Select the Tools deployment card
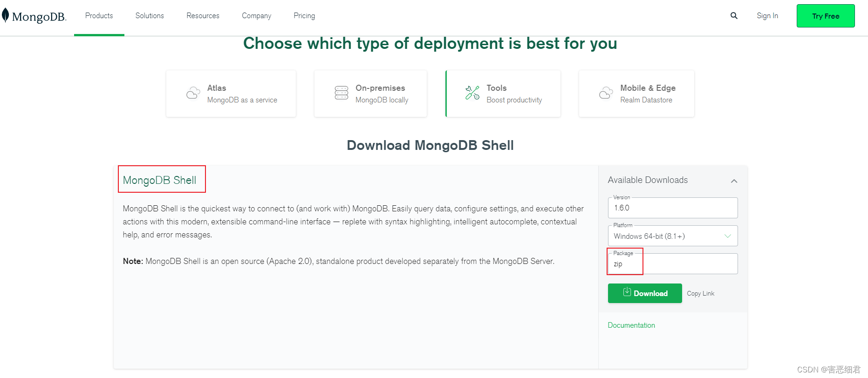This screenshot has height=378, width=868. pyautogui.click(x=503, y=94)
